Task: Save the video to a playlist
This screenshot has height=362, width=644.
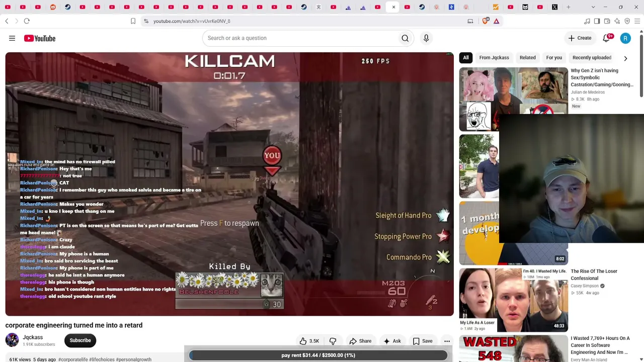Action: click(423, 341)
